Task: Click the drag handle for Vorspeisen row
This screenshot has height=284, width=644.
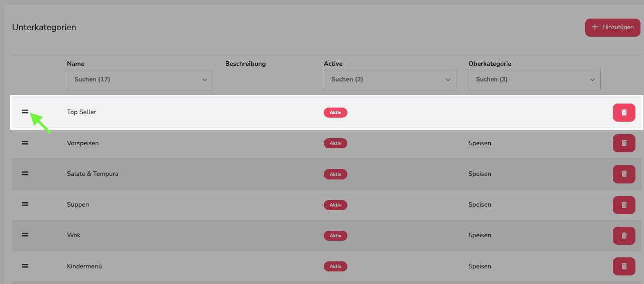Action: pyautogui.click(x=25, y=143)
